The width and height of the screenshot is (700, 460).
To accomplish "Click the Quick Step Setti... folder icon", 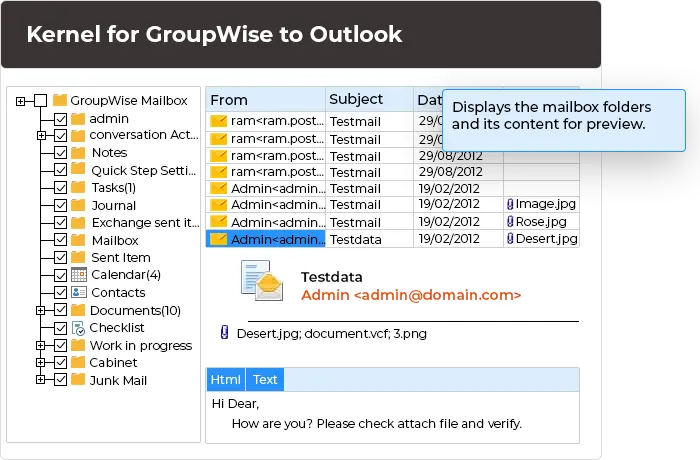I will (x=78, y=169).
